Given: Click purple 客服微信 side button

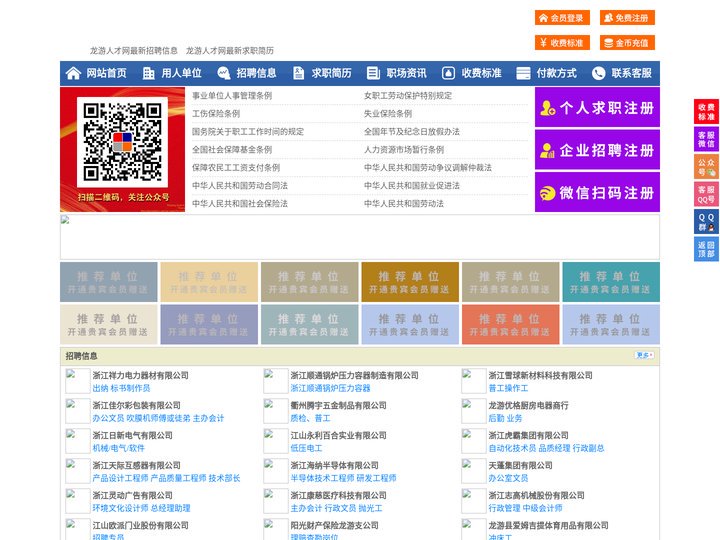Looking at the screenshot, I should pyautogui.click(x=706, y=139).
